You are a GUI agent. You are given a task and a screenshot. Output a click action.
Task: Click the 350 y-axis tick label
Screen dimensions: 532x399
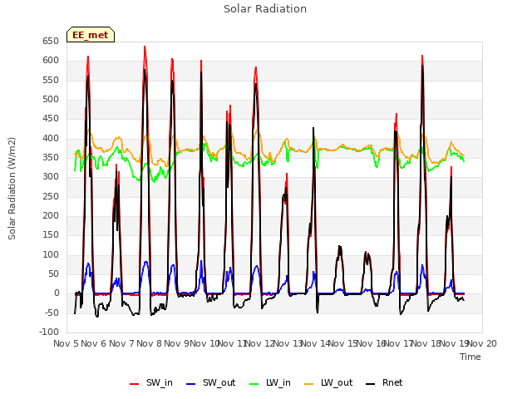coord(51,157)
